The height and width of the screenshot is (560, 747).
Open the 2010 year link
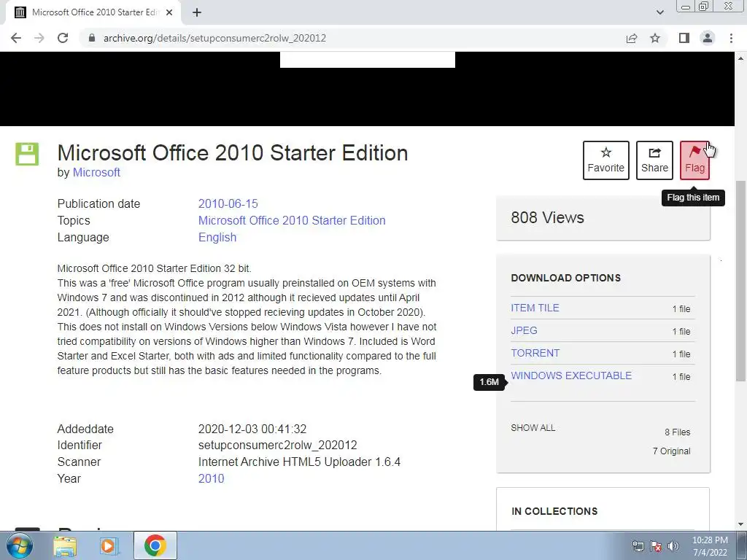[x=211, y=478]
